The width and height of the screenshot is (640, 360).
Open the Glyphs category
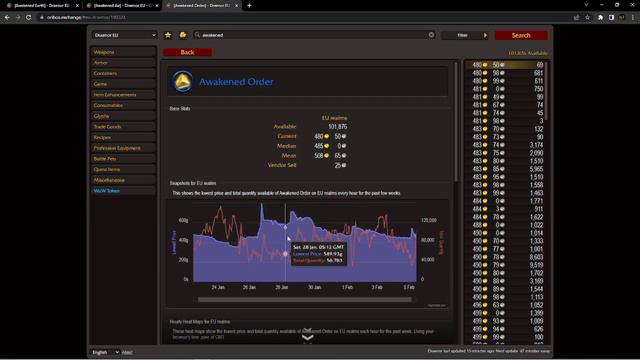click(123, 116)
